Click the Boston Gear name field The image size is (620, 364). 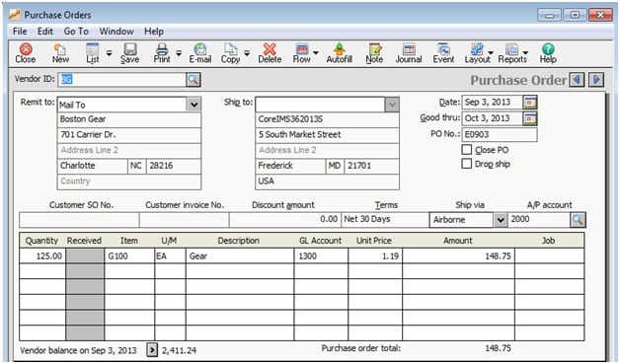click(129, 119)
